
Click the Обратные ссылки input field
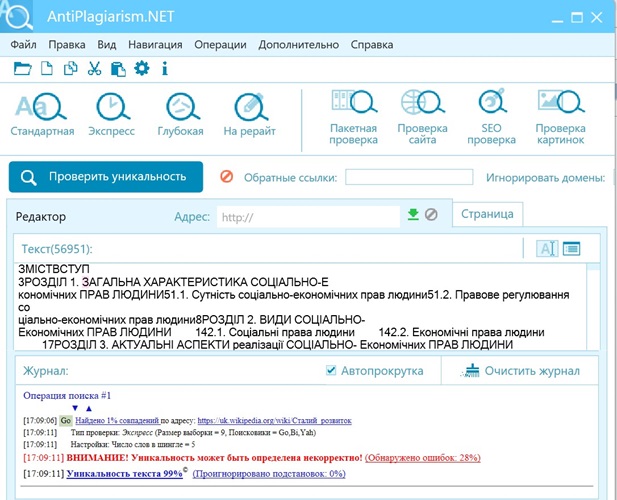(409, 177)
